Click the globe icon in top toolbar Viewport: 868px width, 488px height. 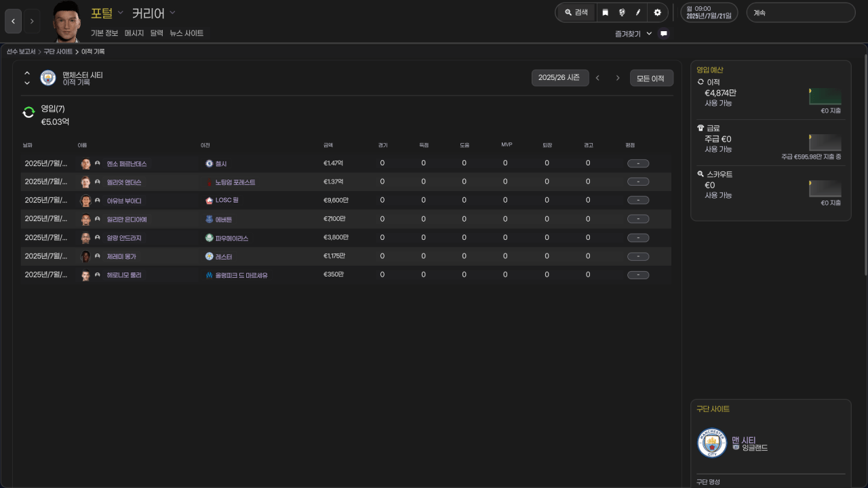621,12
